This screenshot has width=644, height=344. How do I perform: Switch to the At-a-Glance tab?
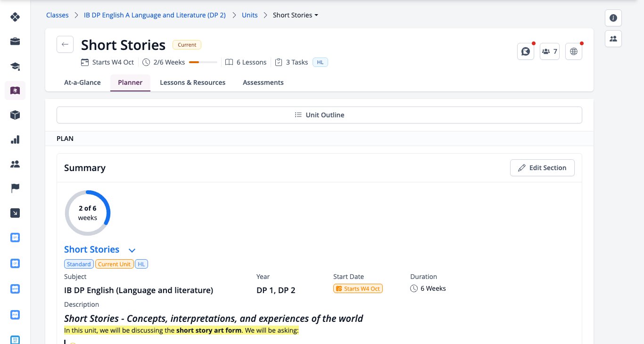(x=83, y=82)
